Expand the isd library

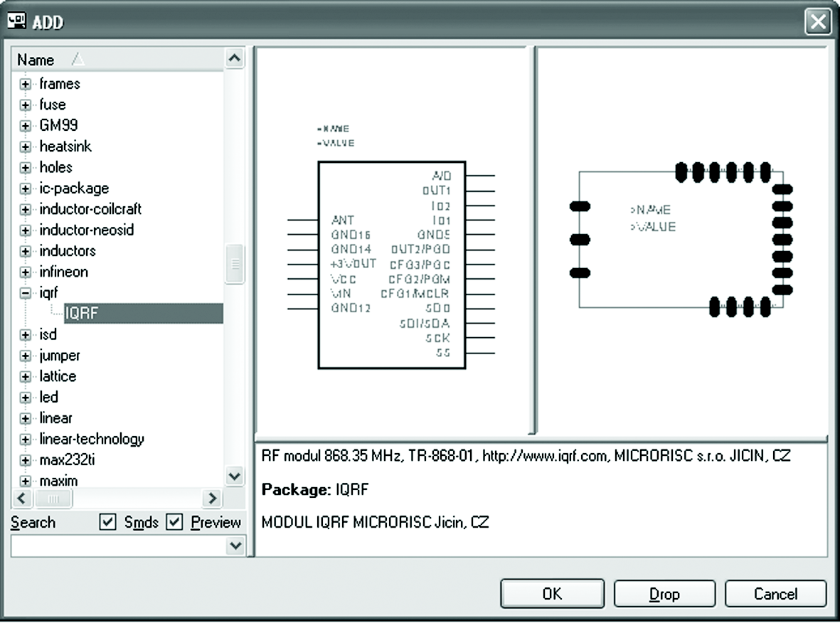point(25,335)
